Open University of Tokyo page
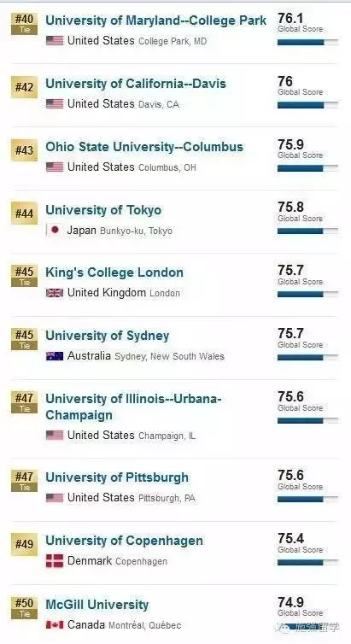351x644 pixels. click(x=103, y=210)
